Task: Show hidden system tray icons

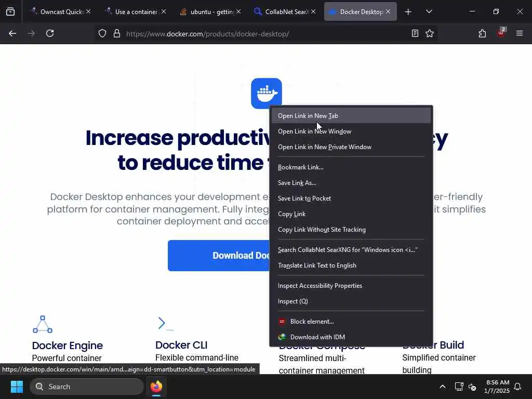Action: point(443,387)
